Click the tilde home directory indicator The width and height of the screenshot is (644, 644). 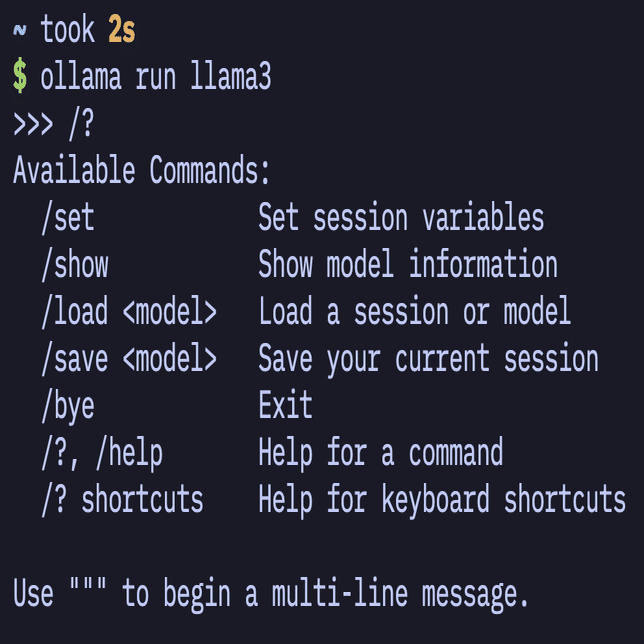tap(19, 31)
